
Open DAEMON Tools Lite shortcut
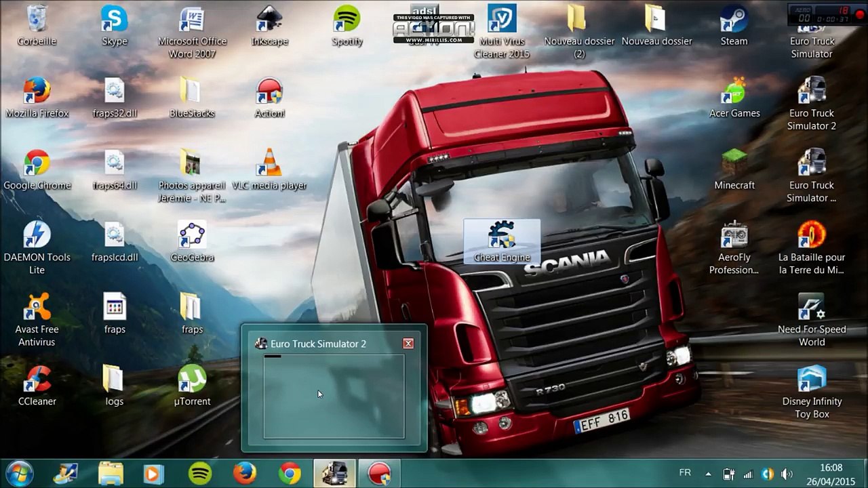pyautogui.click(x=37, y=247)
